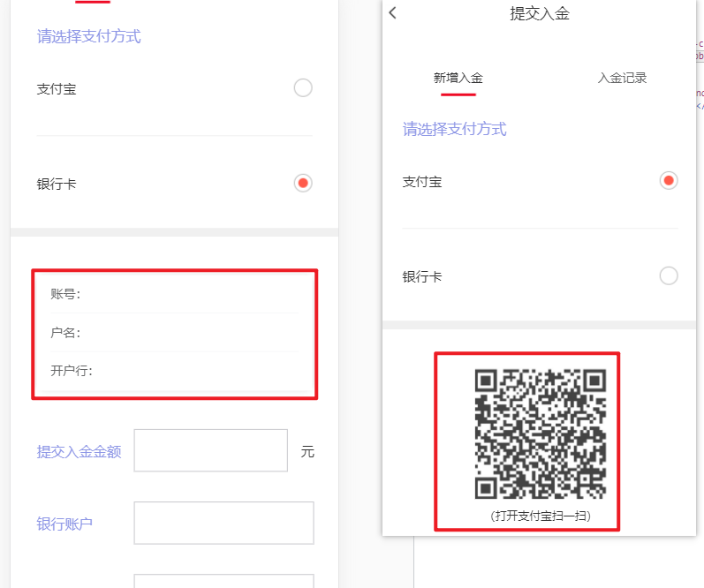Click the 提交入金金额 input field
The image size is (704, 588).
pyautogui.click(x=210, y=450)
